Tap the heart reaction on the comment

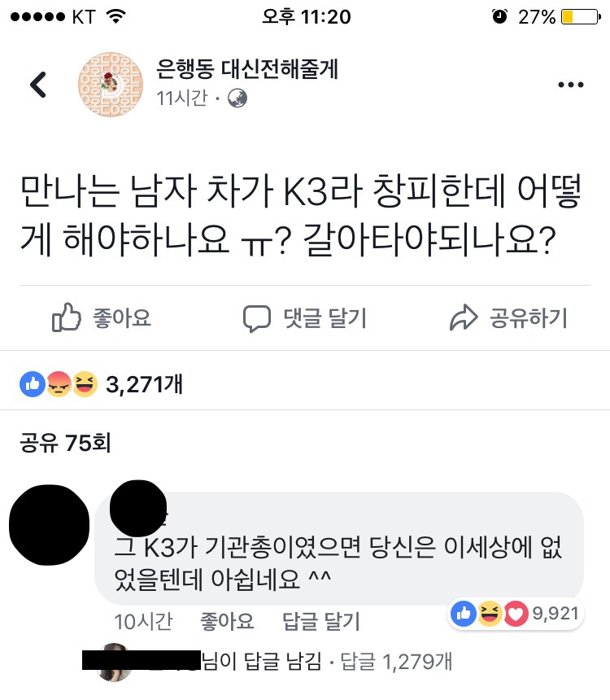pos(516,614)
